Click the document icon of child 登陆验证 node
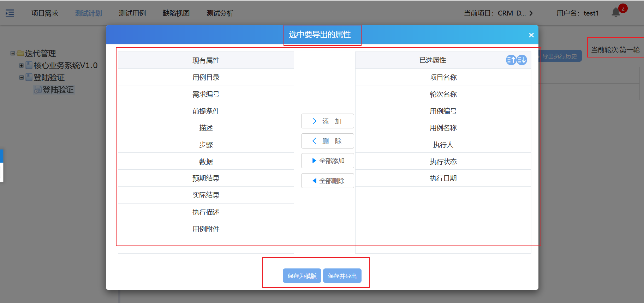Image resolution: width=644 pixels, height=303 pixels. coord(37,90)
